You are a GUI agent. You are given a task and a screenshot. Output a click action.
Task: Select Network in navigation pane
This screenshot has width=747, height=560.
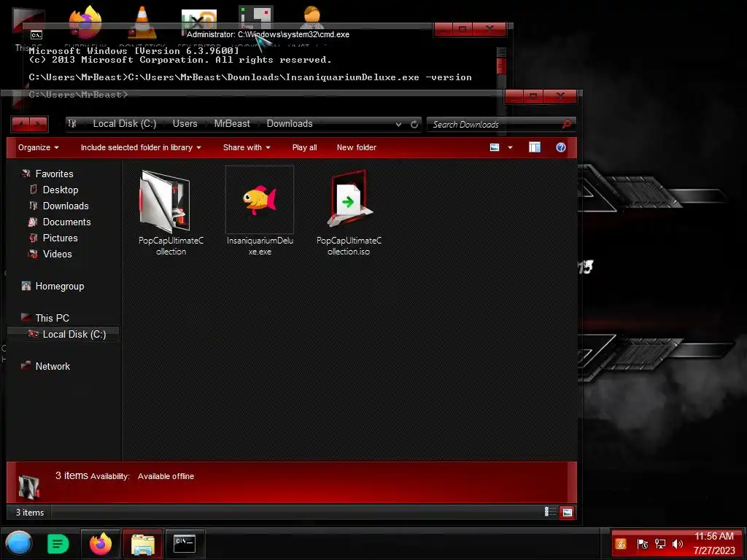coord(53,366)
